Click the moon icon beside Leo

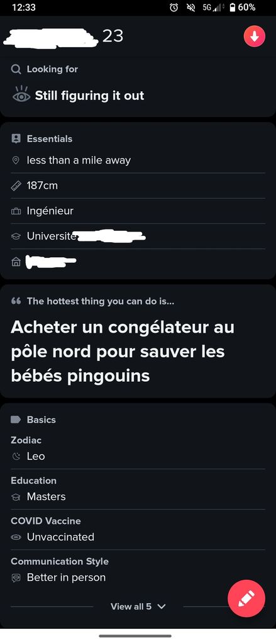[16, 457]
